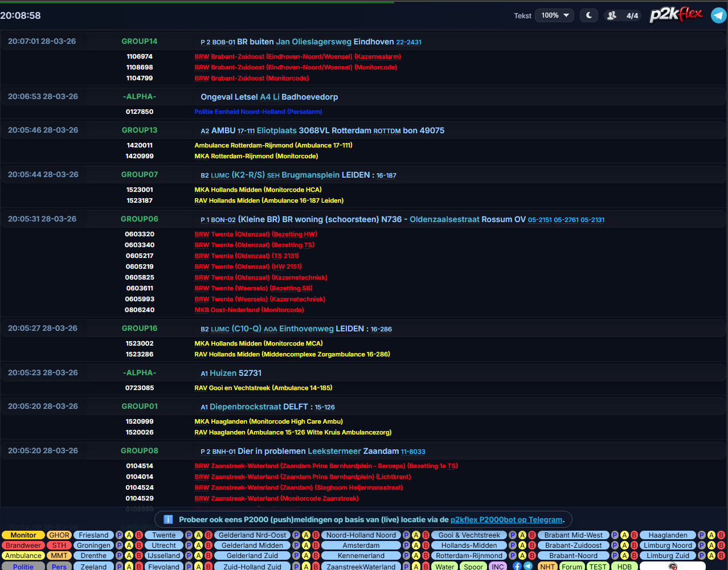Toggle the Brandweer filter

pyautogui.click(x=23, y=546)
